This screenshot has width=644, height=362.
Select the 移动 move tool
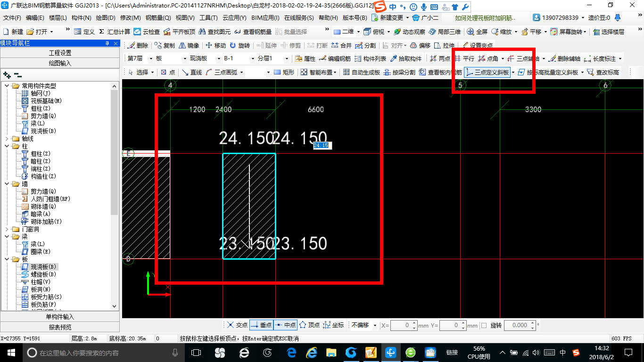[215, 46]
